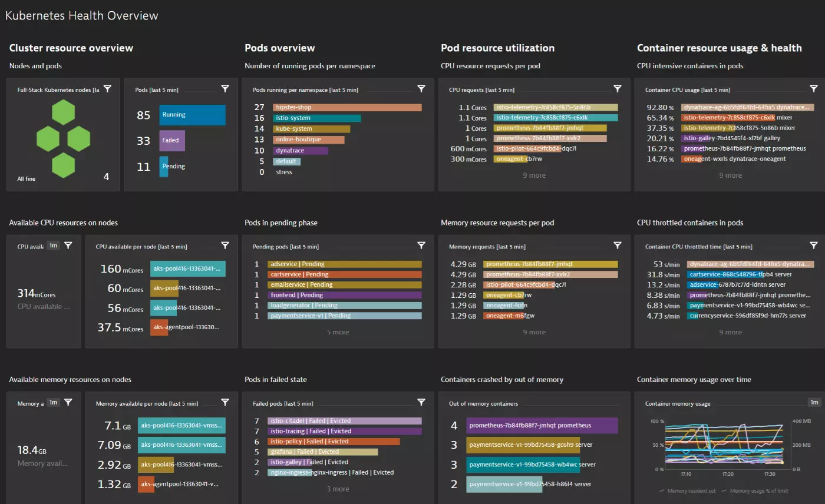
Task: Select the Failed pods bar
Action: 172,141
